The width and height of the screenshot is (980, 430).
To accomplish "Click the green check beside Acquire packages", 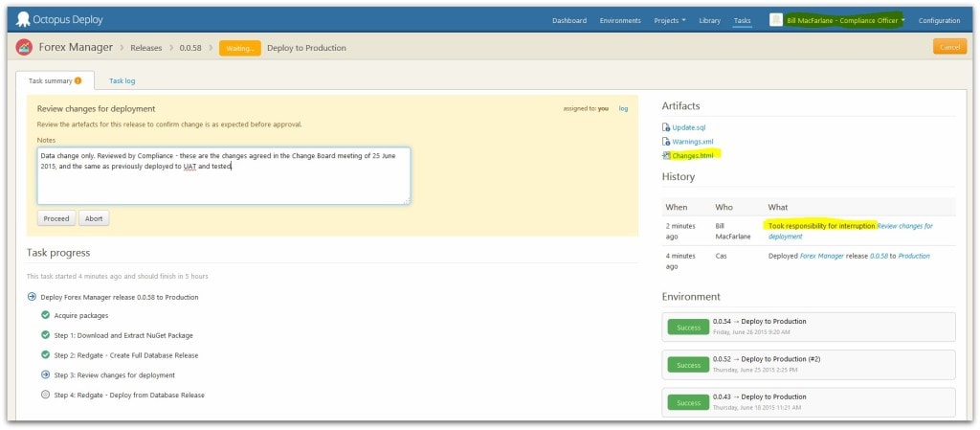I will [x=46, y=315].
